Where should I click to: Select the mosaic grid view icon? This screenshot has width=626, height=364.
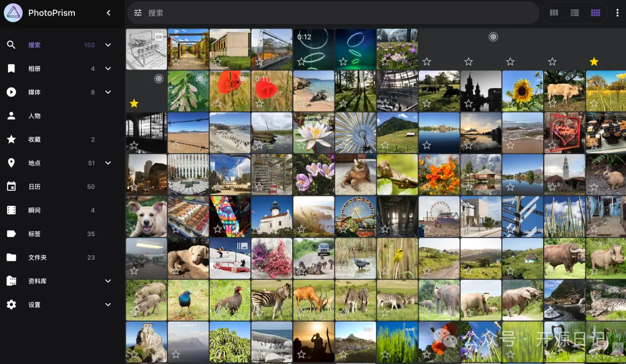(595, 13)
